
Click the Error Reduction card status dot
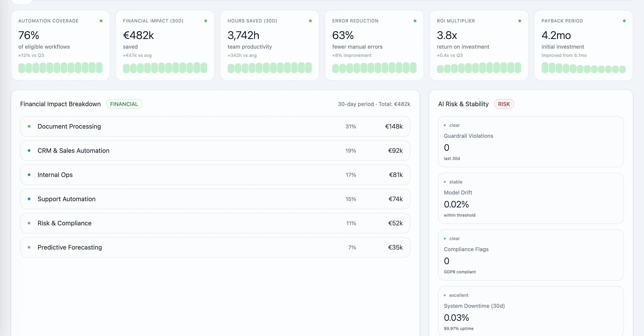pos(415,21)
